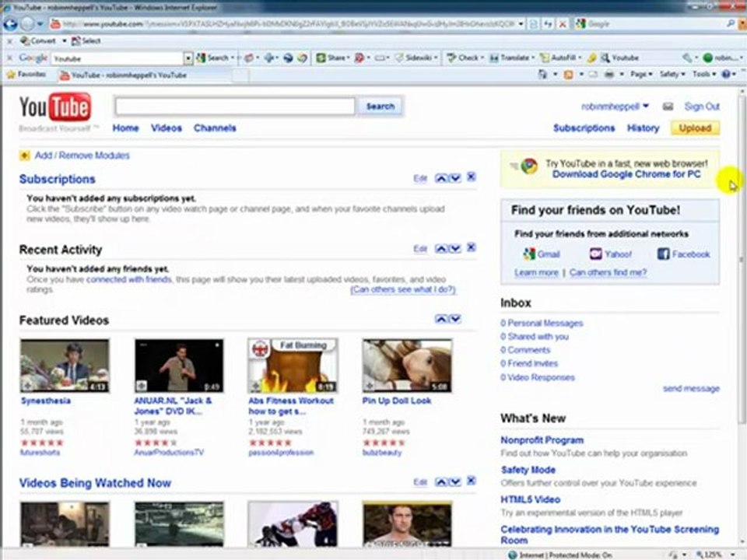This screenshot has height=560, width=747.
Task: Click the Help icon in the IE command bar
Action: click(725, 75)
